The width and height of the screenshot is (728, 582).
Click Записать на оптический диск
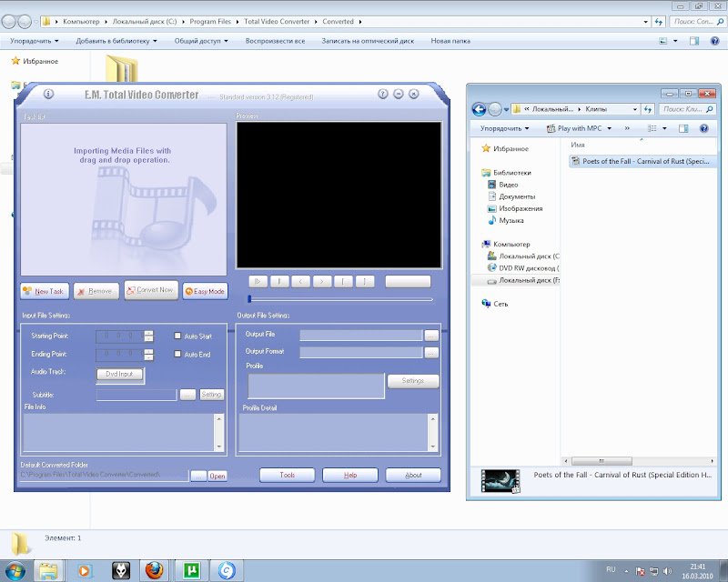(x=368, y=41)
